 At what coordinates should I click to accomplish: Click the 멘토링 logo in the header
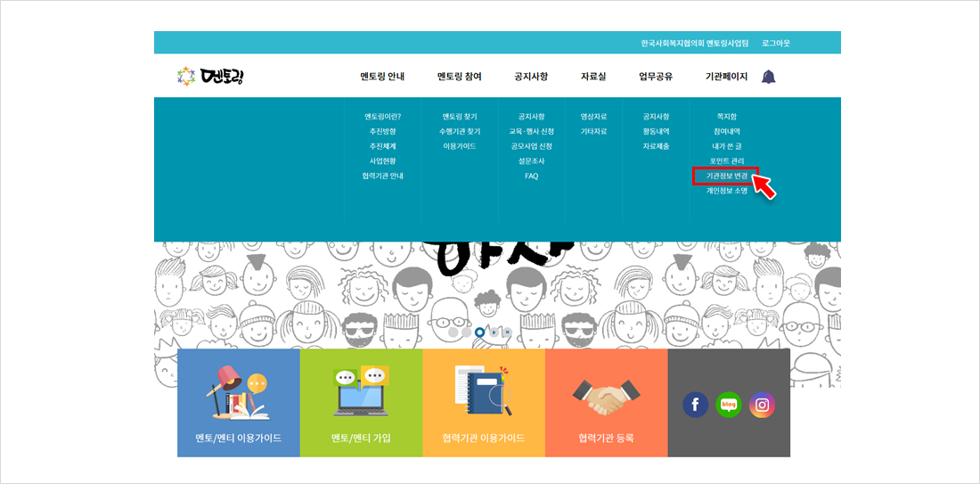tap(210, 77)
